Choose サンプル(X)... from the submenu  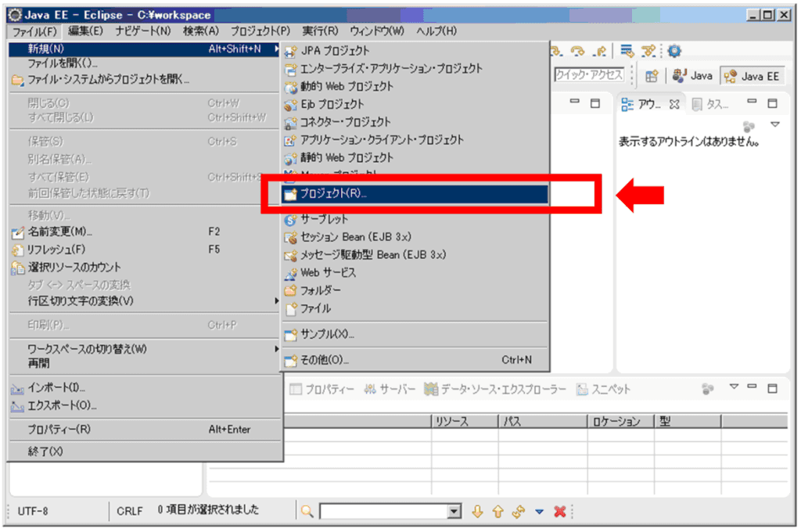[415, 335]
